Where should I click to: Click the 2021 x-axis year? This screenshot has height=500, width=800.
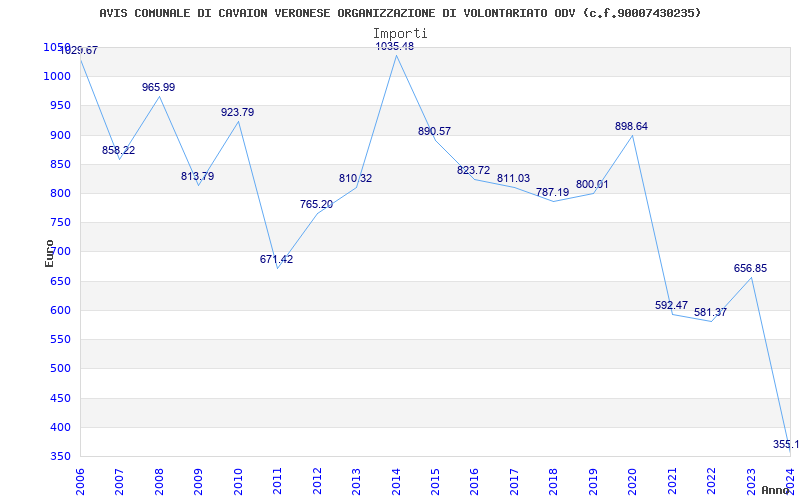tap(672, 481)
